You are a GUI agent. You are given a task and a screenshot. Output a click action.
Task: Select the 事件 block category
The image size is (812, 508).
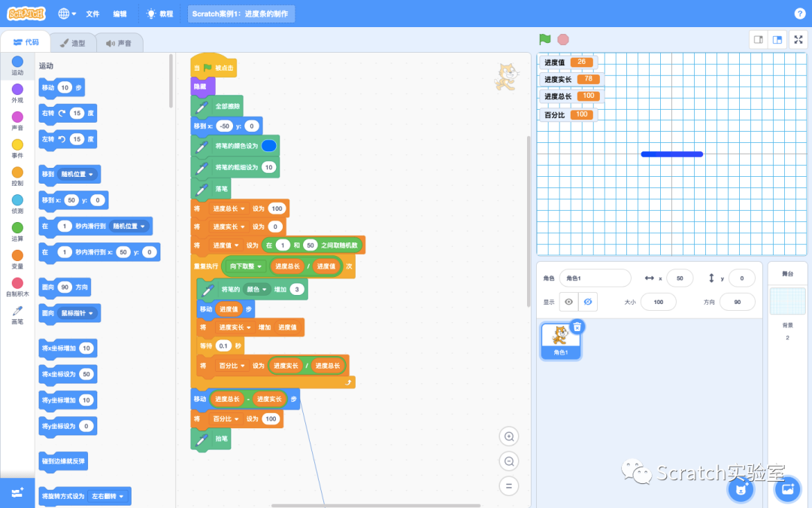coord(17,149)
